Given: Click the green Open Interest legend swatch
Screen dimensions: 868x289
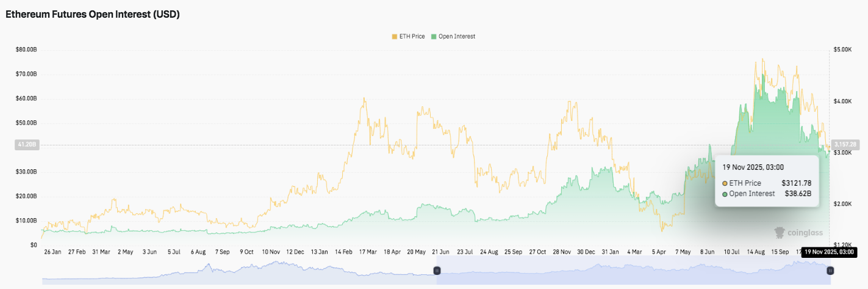Looking at the screenshot, I should (434, 37).
